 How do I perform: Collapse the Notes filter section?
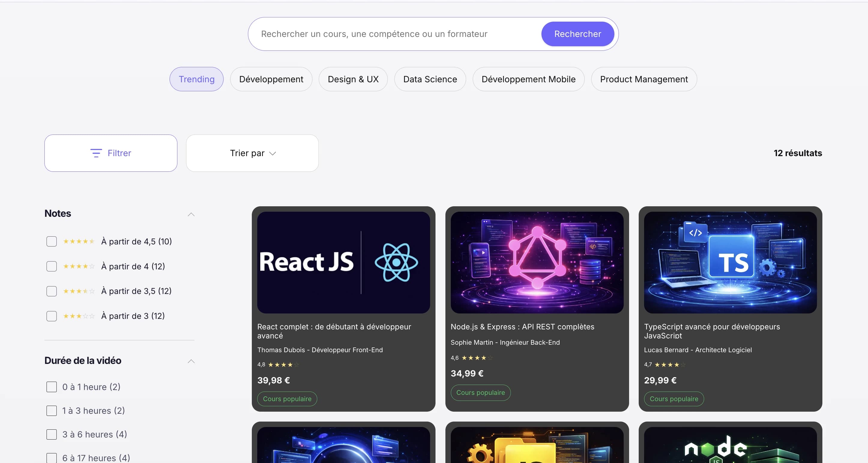[x=191, y=214]
